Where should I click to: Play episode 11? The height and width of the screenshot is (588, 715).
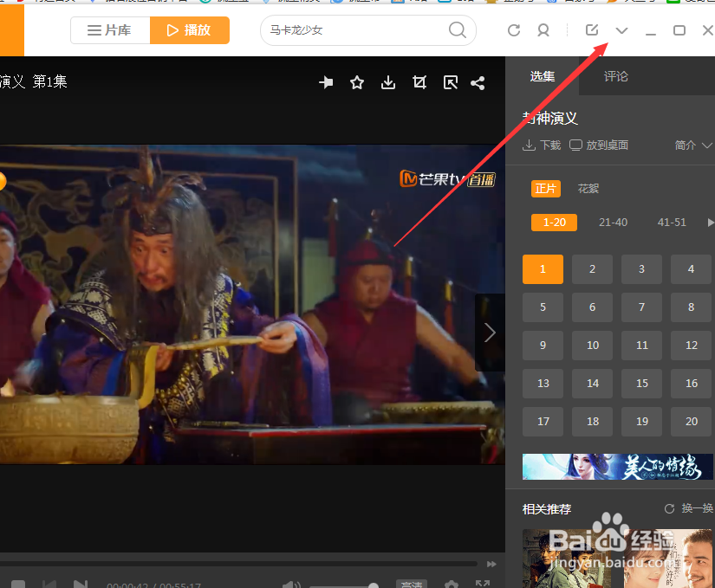coord(641,346)
